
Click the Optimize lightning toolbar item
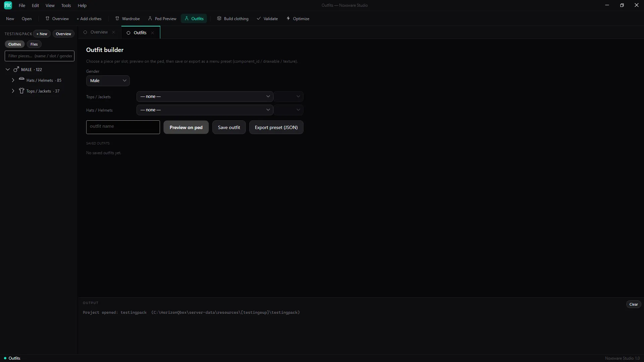[x=298, y=19]
